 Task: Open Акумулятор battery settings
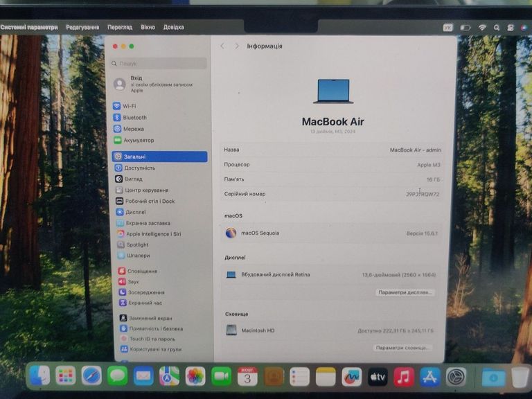134,140
